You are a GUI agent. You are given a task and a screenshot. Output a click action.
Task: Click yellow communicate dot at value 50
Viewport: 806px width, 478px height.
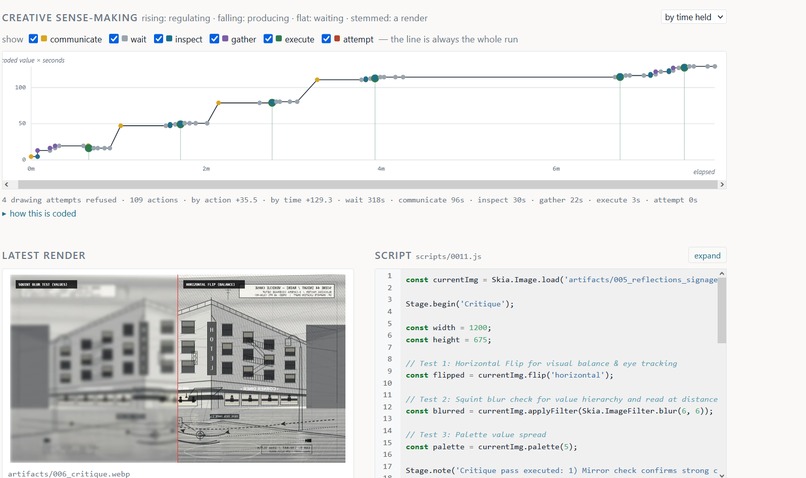coord(121,125)
